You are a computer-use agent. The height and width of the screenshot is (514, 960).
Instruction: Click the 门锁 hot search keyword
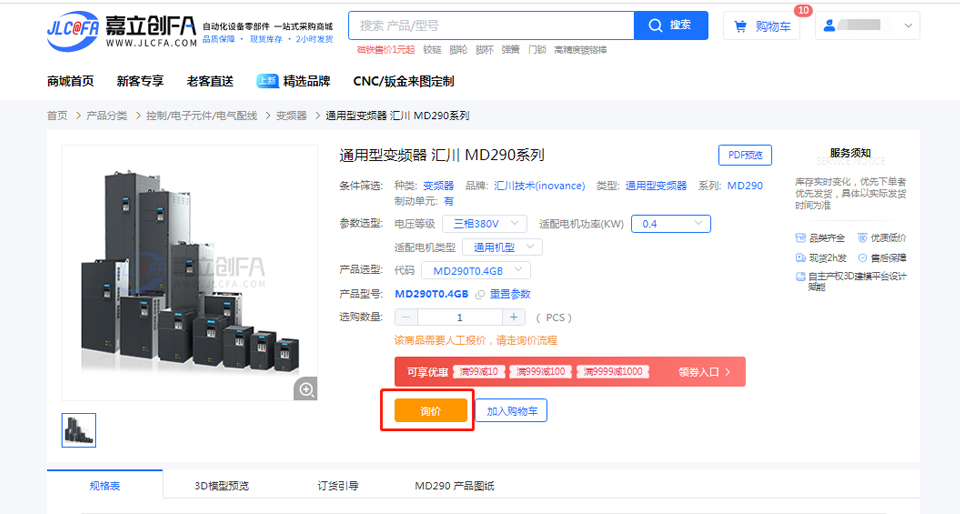(x=537, y=50)
